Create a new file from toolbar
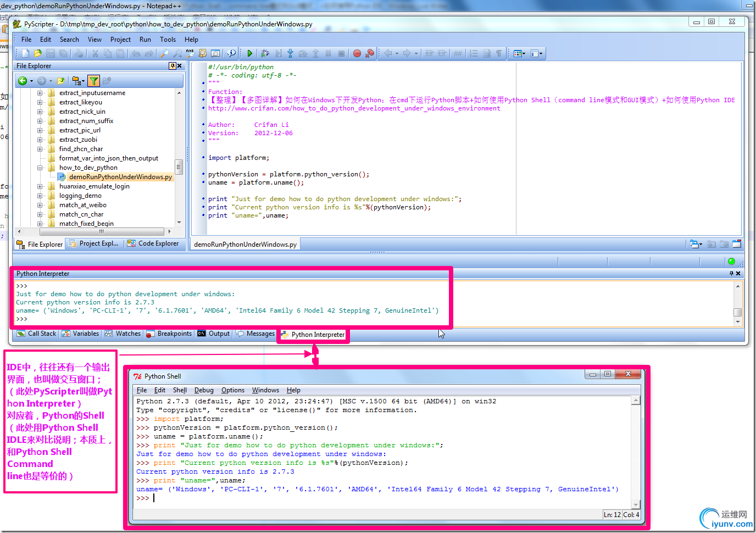756x533 pixels. (25, 53)
